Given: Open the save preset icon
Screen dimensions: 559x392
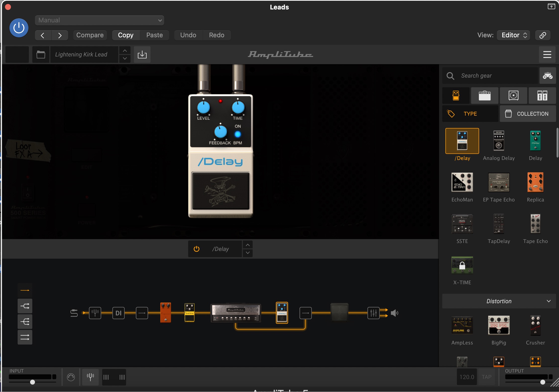Looking at the screenshot, I should pyautogui.click(x=142, y=54).
